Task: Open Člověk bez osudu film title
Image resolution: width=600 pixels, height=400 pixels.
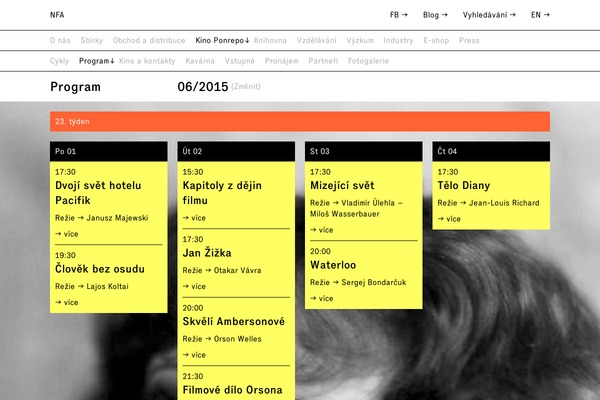Action: click(x=100, y=269)
